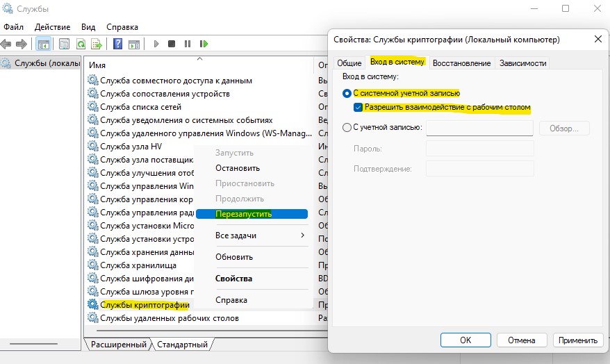Switch to the Восстановление tab
610x364 pixels.
tap(462, 63)
